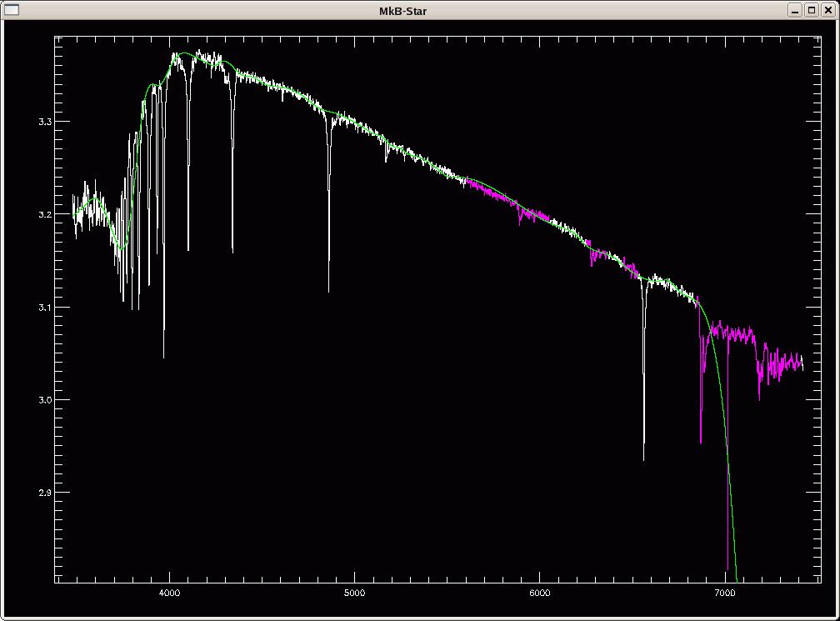Image resolution: width=840 pixels, height=621 pixels.
Task: Click bottom of absorption line near 4860
Action: pyautogui.click(x=328, y=290)
